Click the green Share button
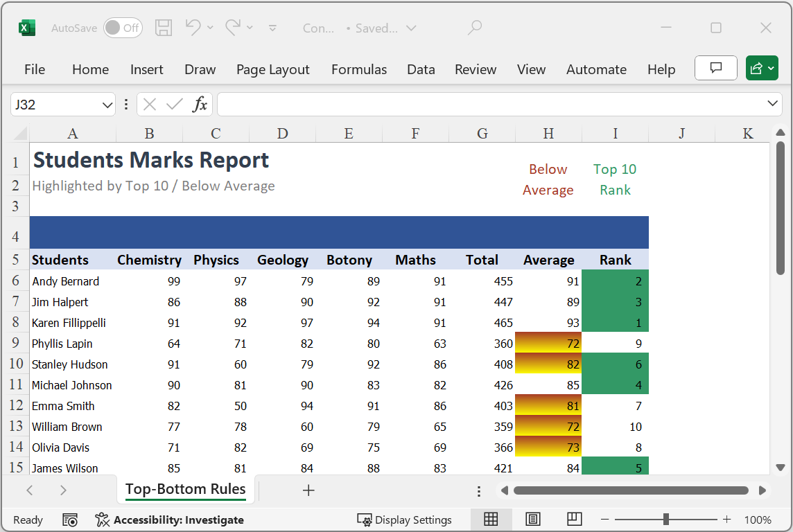 762,68
